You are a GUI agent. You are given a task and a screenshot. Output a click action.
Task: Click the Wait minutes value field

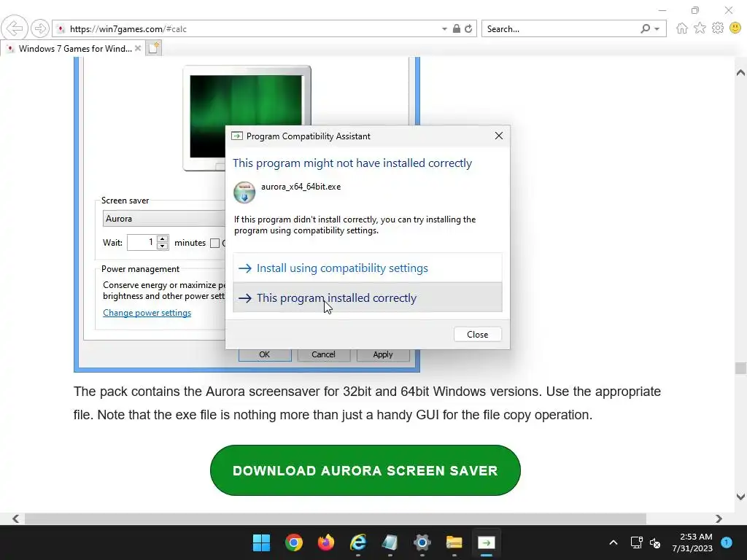coord(142,242)
